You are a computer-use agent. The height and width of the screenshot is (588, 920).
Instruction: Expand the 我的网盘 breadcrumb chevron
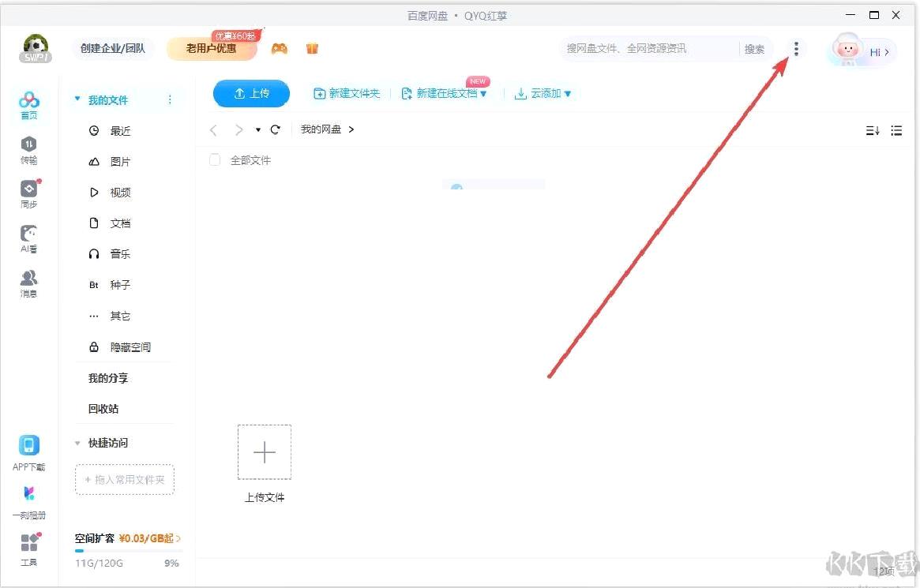351,129
